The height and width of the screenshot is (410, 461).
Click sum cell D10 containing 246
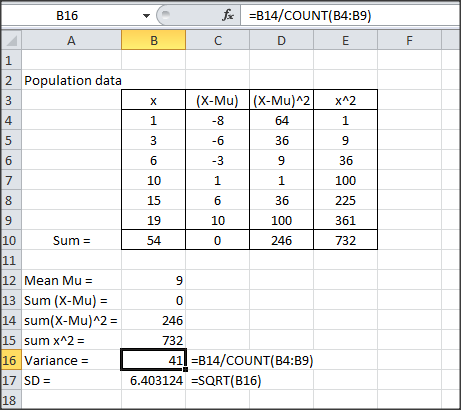coord(281,240)
